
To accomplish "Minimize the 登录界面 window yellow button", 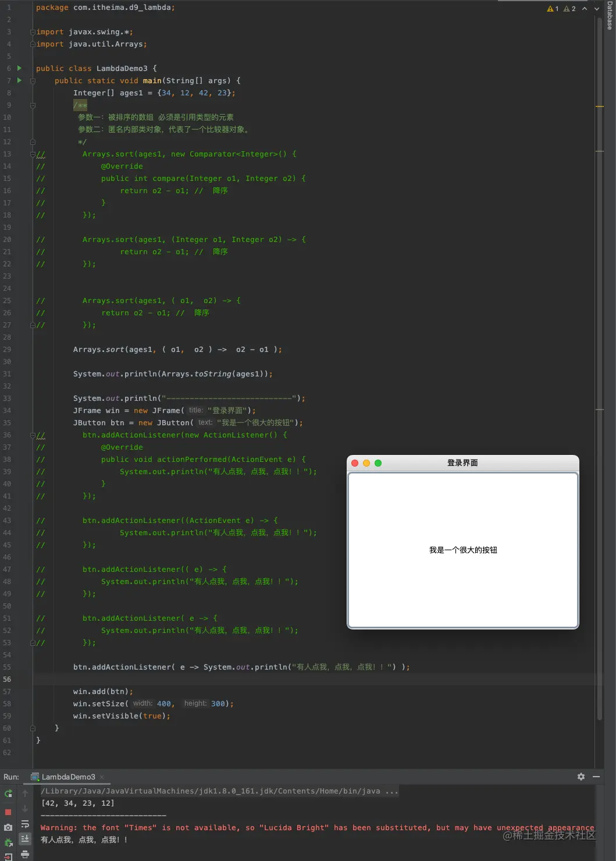I will 366,463.
